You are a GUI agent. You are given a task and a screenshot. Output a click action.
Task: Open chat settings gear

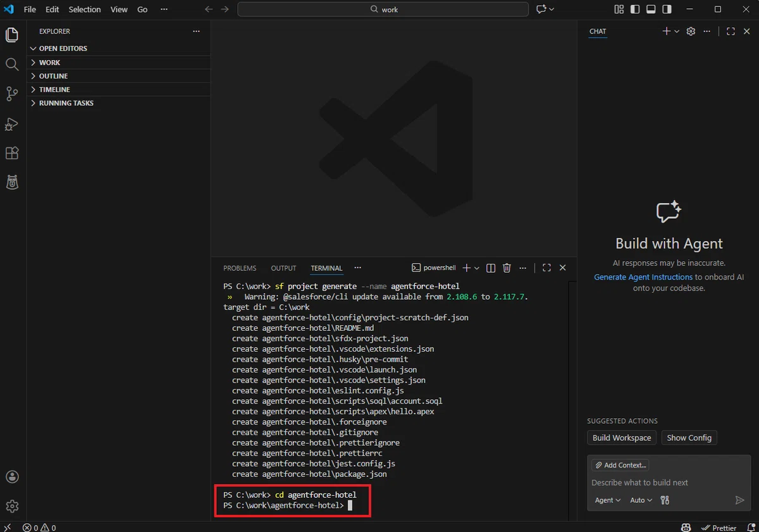[x=691, y=31]
